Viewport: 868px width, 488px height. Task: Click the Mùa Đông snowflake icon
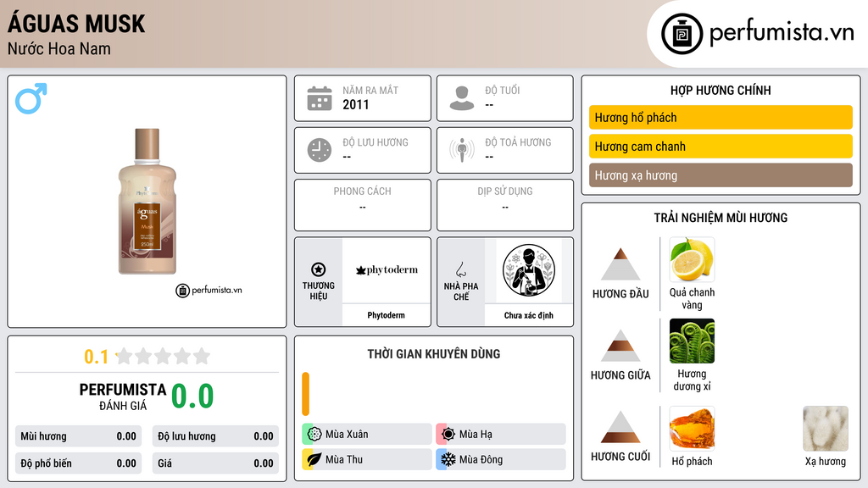pyautogui.click(x=448, y=460)
